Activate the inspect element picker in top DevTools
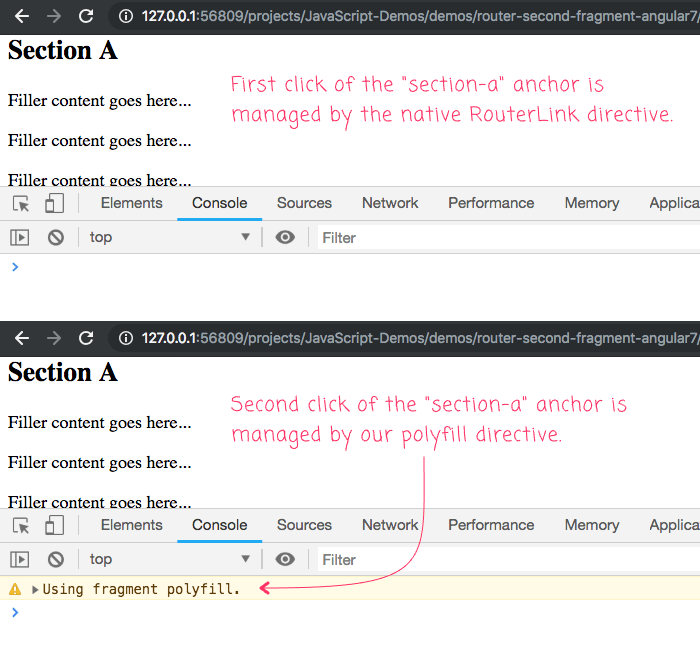Viewport: 700px width, 665px height. (21, 204)
